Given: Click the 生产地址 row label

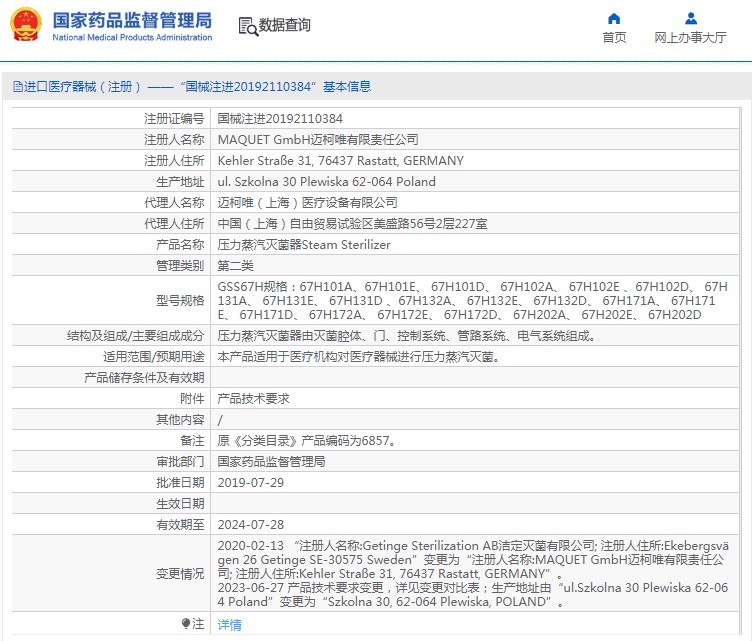Looking at the screenshot, I should [180, 182].
